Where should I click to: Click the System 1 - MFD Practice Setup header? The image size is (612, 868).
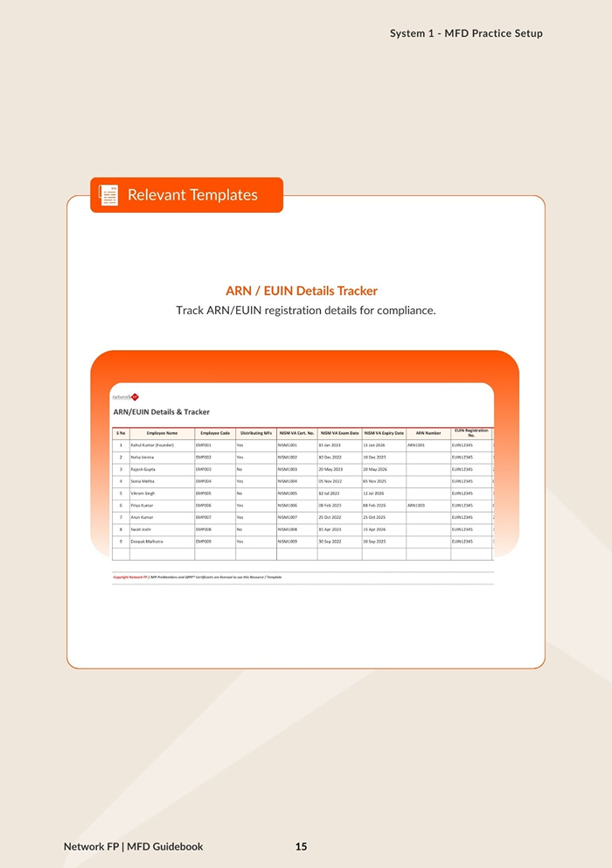pos(466,33)
